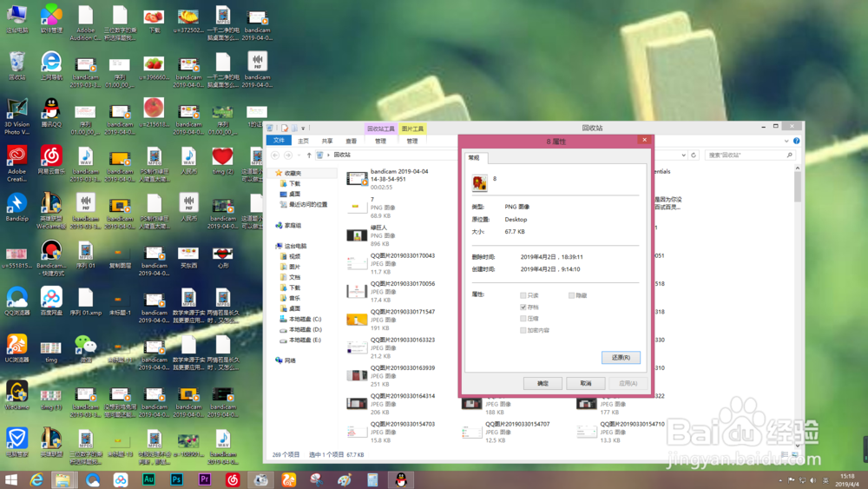Expand the address bar history dropdown
The width and height of the screenshot is (868, 489).
684,155
